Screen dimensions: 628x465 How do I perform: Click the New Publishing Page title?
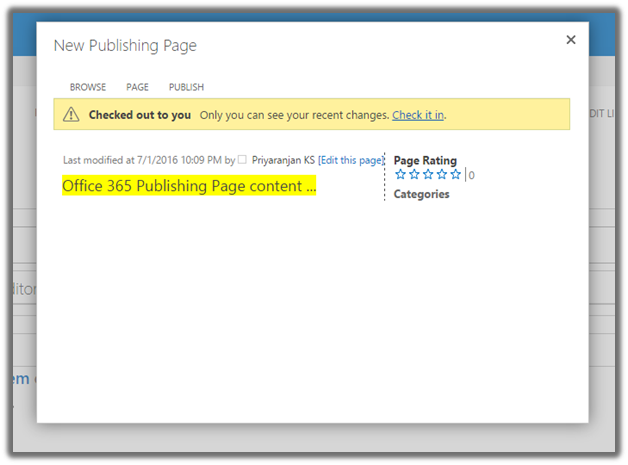[125, 45]
